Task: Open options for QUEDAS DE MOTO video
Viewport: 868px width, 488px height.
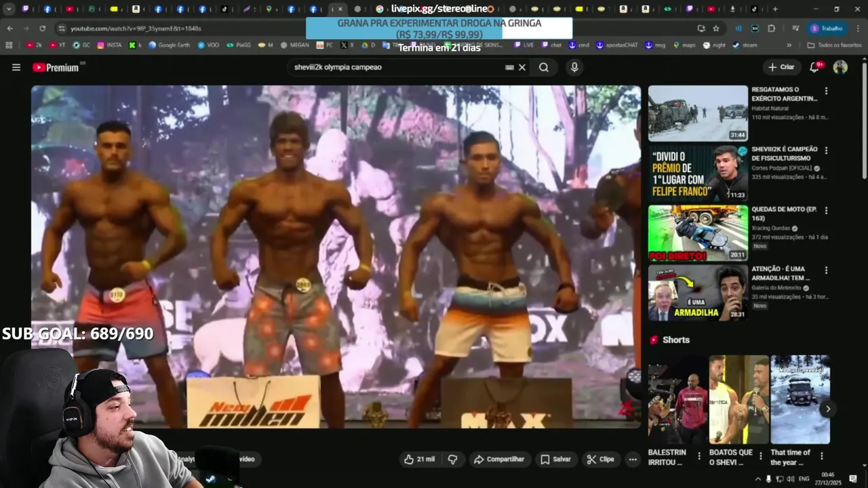Action: [x=826, y=211]
